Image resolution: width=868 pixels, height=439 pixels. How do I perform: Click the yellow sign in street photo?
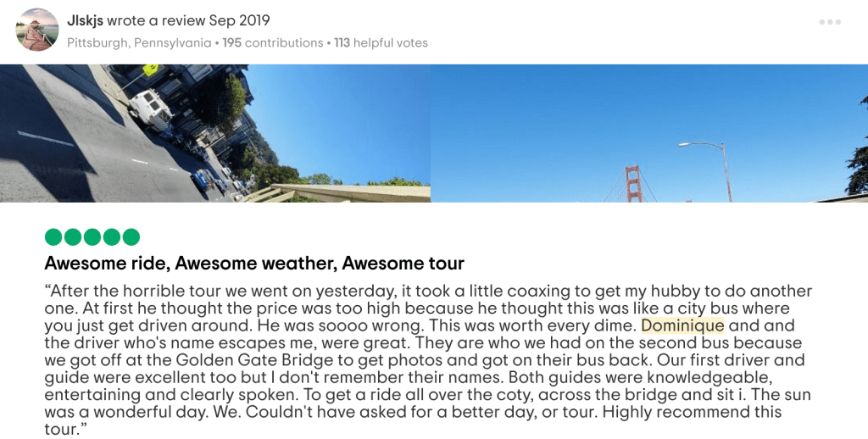pyautogui.click(x=150, y=69)
